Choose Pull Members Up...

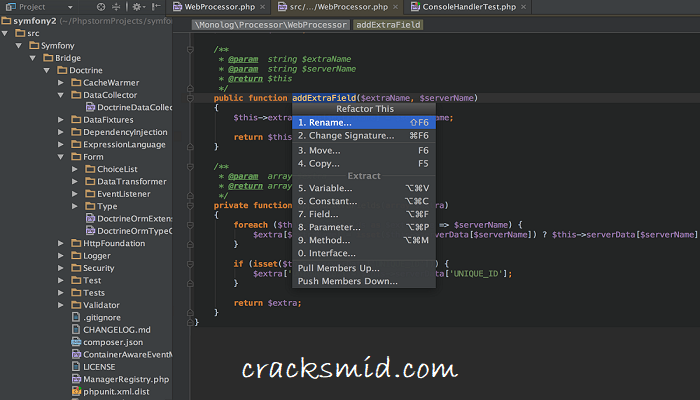coord(364,268)
